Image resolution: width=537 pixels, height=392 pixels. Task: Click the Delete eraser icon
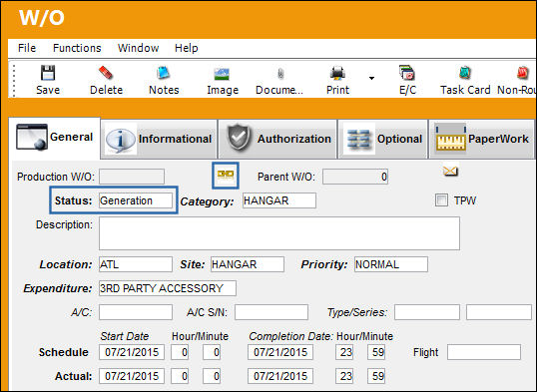[x=106, y=73]
